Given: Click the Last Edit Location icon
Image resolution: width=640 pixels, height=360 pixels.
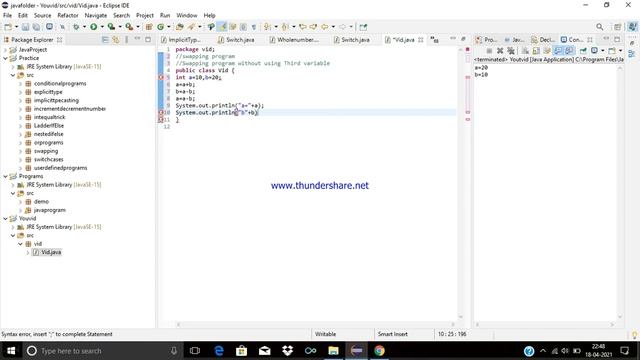Looking at the screenshot, I should tap(302, 27).
